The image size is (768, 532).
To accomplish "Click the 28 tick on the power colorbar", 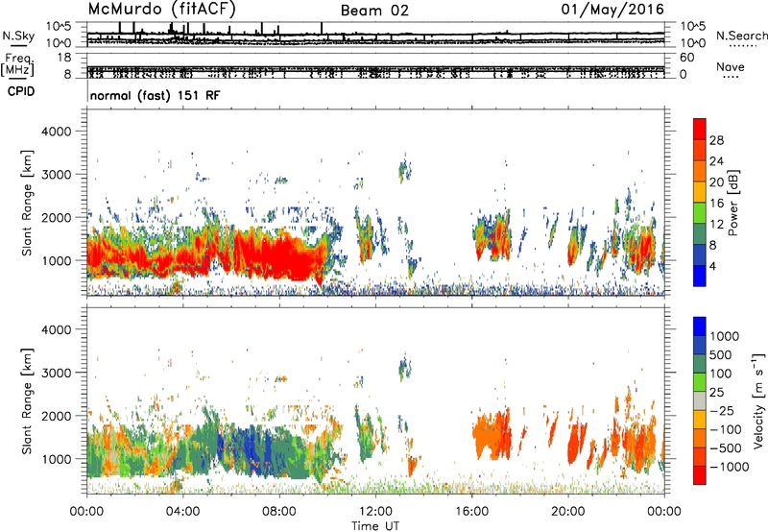I will click(716, 140).
